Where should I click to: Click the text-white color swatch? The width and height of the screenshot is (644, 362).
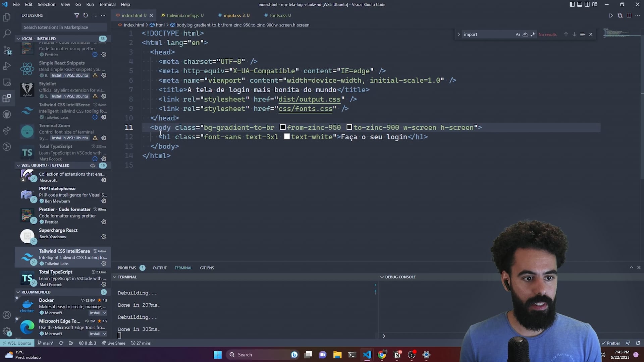287,137
